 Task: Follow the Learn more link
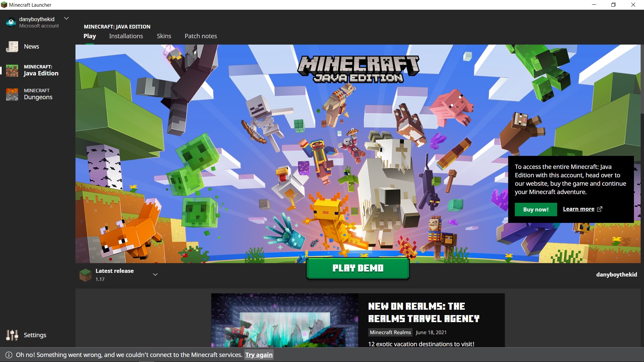click(x=578, y=209)
